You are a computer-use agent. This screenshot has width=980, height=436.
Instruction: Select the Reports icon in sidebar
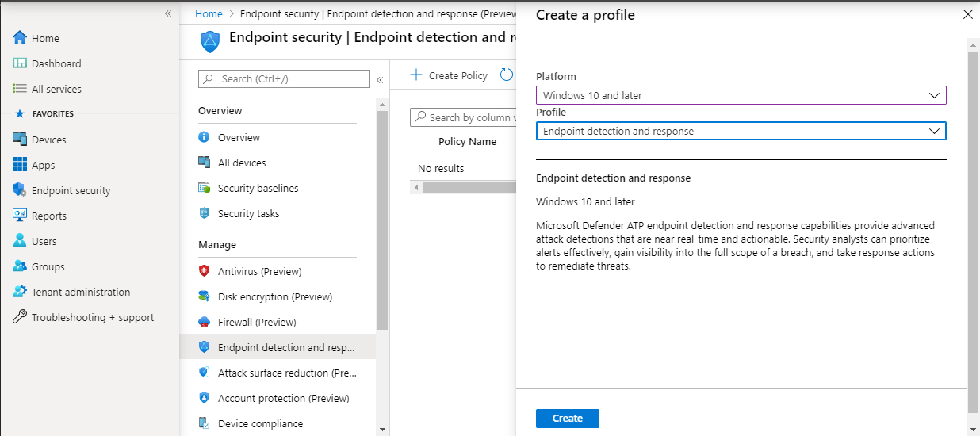[x=20, y=216]
